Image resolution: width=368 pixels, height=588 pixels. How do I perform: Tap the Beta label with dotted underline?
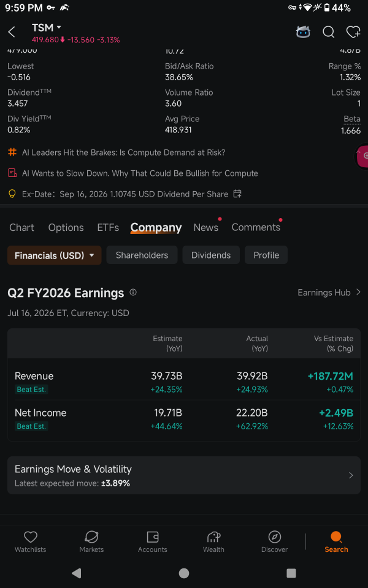coord(352,119)
